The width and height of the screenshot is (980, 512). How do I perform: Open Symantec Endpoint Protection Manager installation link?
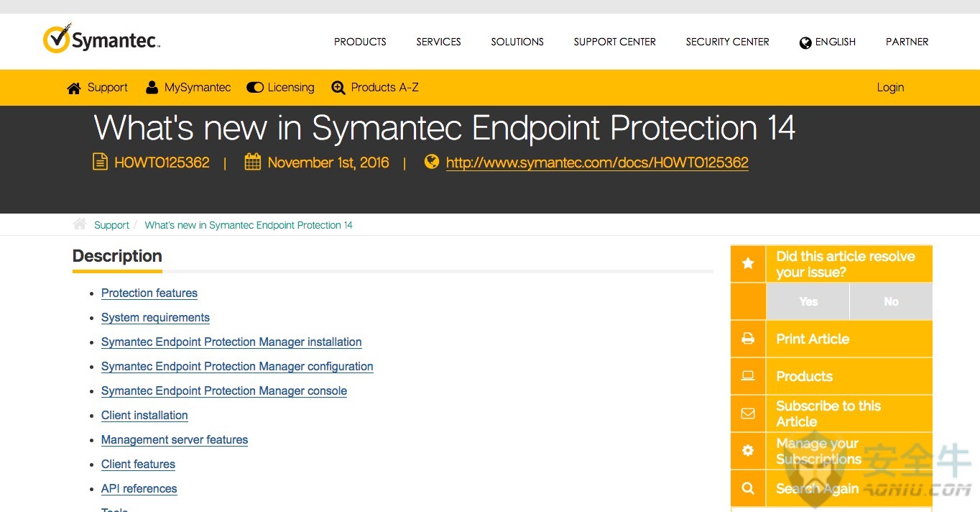pyautogui.click(x=231, y=342)
